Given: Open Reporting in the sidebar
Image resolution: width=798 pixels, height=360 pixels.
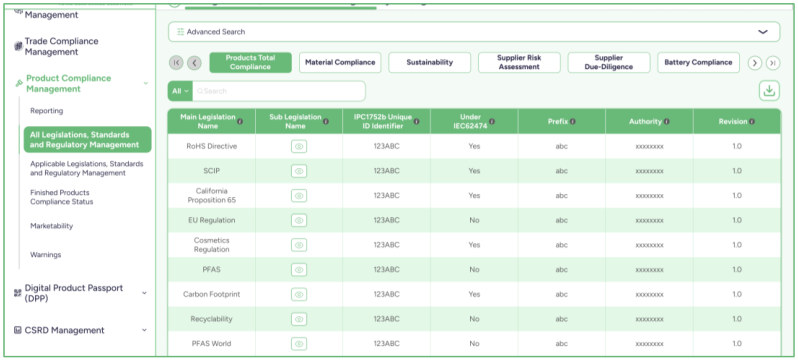Looking at the screenshot, I should 47,111.
